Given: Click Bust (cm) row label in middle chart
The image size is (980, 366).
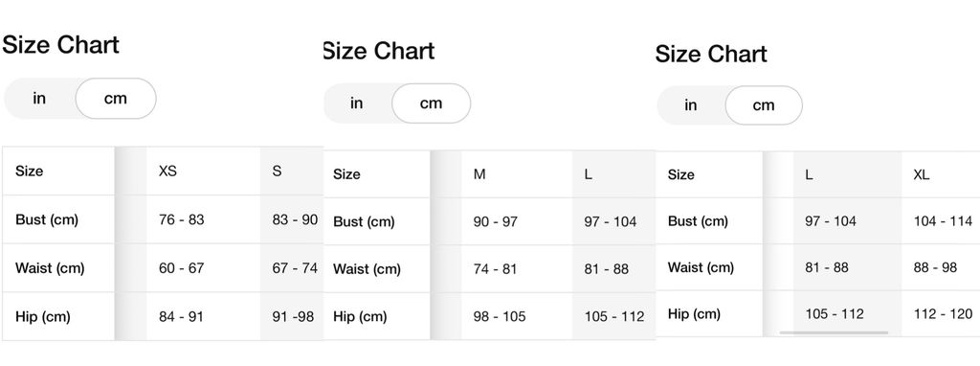Looking at the screenshot, I should tap(364, 221).
